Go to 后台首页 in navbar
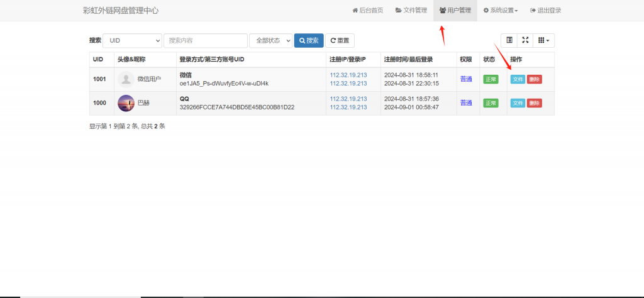This screenshot has height=298, width=644. (367, 10)
